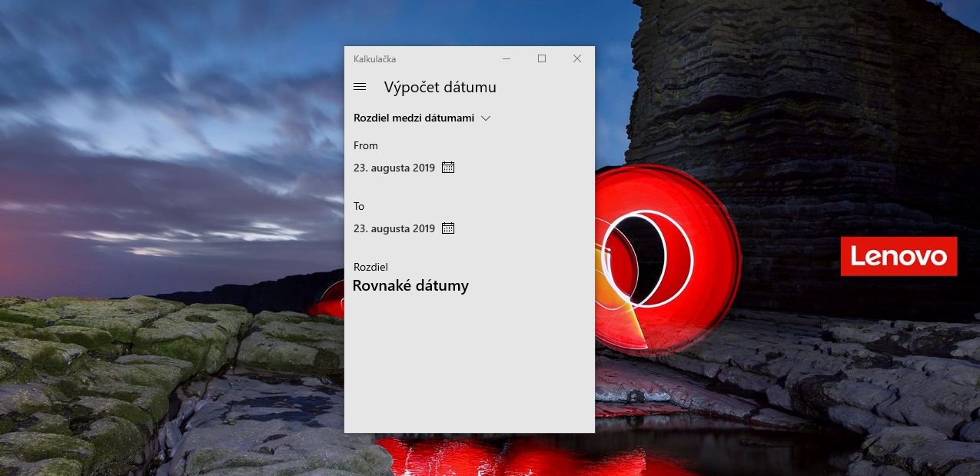Maximize the Kalkulačka window
The image size is (980, 476).
point(542,58)
